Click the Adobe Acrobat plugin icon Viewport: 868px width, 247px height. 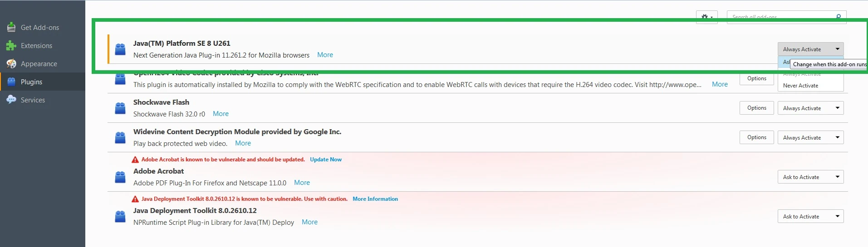[x=120, y=177]
